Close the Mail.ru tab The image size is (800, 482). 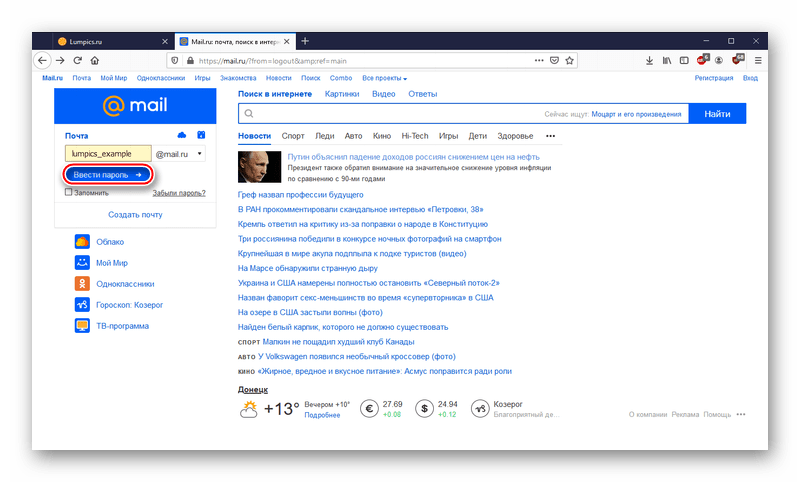click(x=287, y=42)
